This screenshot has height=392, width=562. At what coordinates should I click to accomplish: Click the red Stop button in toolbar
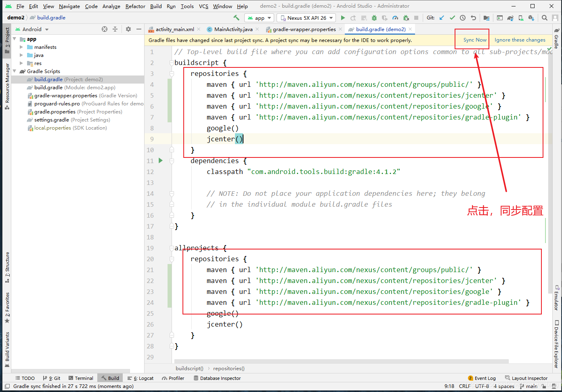pos(416,18)
